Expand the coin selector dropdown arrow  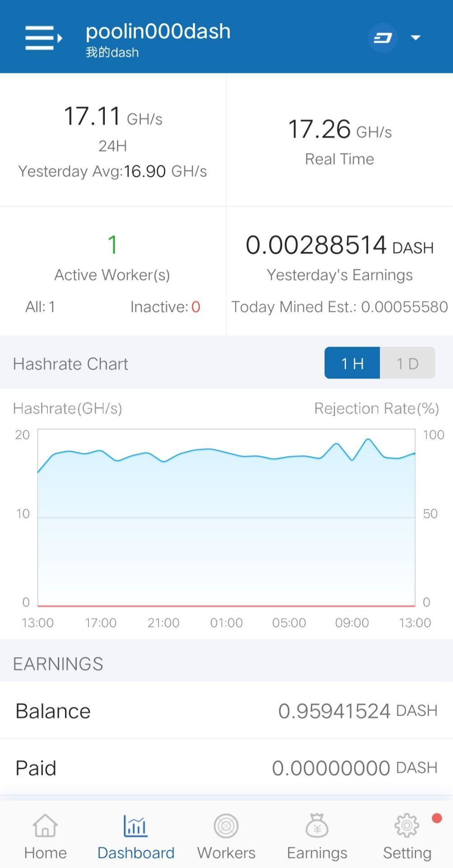pos(416,38)
